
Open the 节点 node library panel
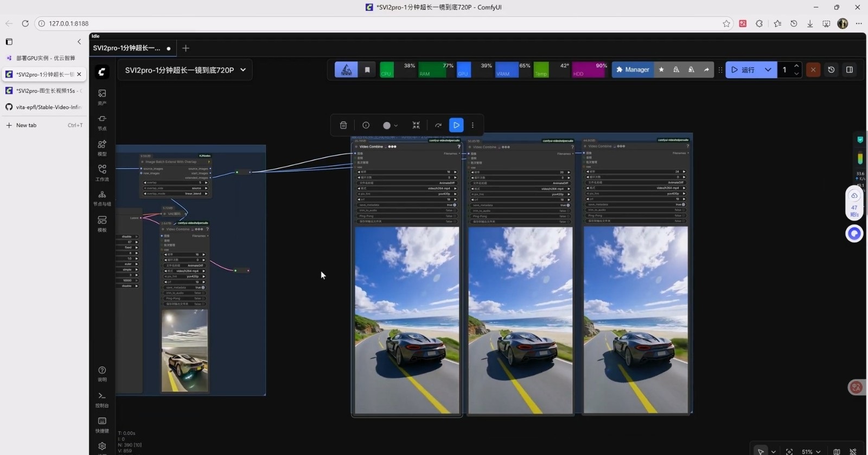(102, 122)
